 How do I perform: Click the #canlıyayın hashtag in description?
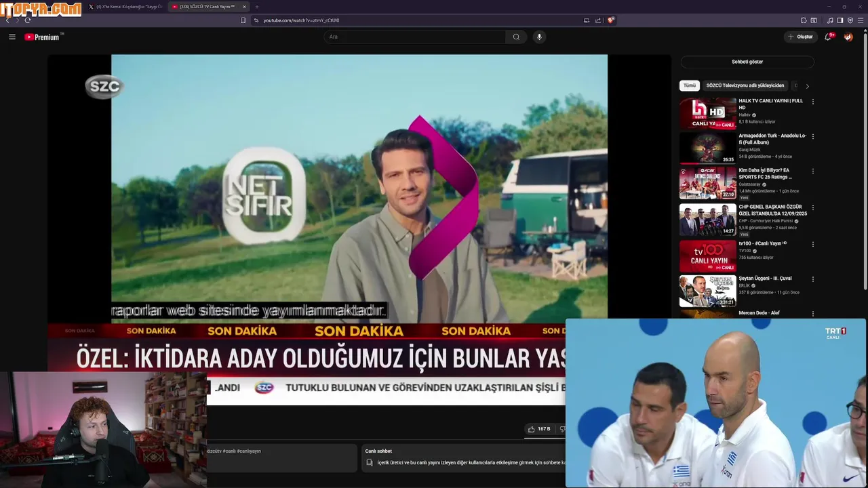(x=249, y=451)
